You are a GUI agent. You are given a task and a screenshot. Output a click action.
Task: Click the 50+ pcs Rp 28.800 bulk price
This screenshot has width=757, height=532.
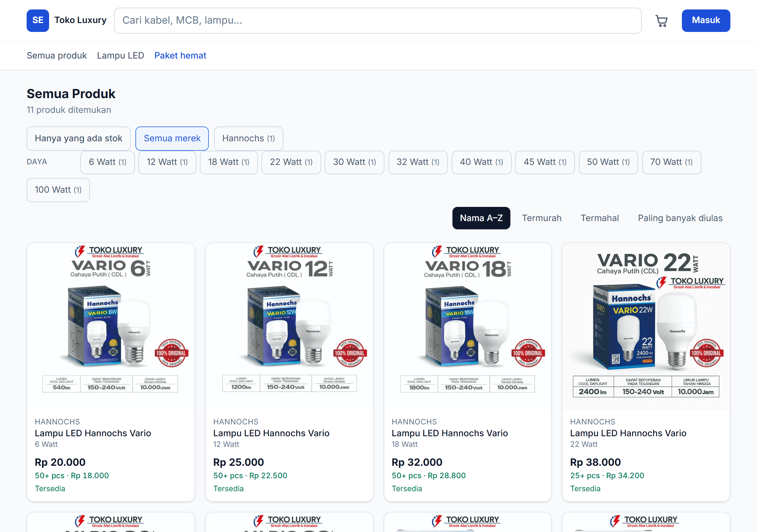[x=428, y=476]
